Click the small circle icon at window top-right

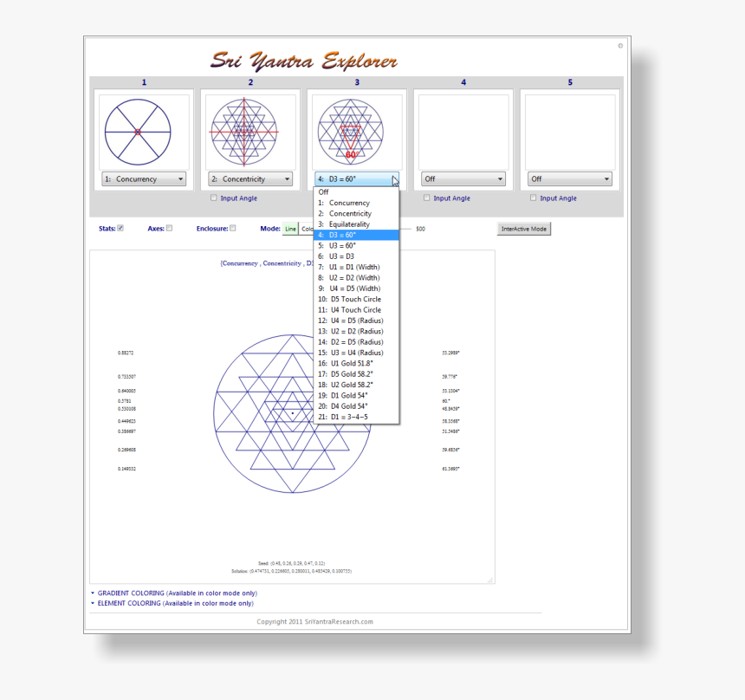620,46
